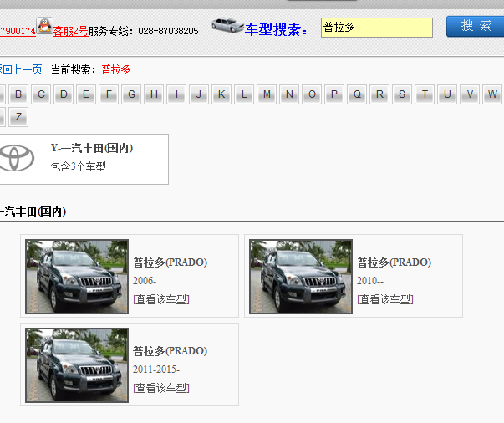Filter by letter S
This screenshot has height=423, width=504.
click(x=402, y=94)
